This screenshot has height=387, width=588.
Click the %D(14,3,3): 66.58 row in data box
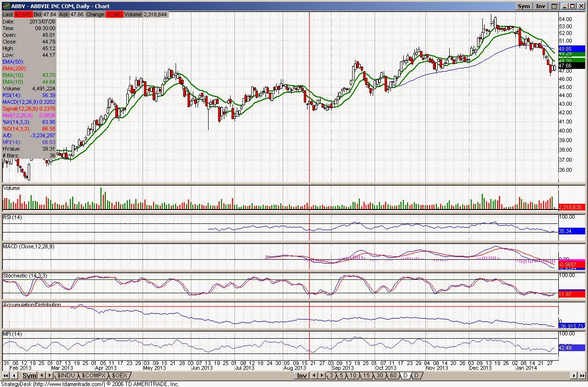[29, 129]
